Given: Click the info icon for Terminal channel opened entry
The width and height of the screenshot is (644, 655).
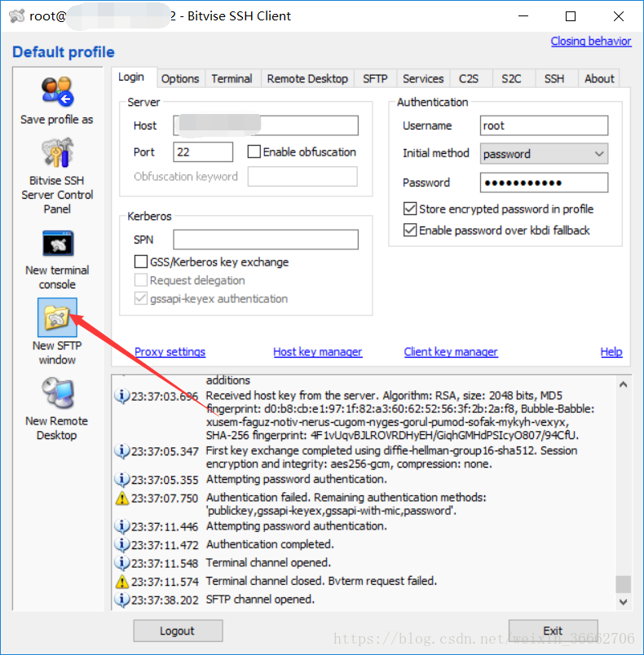Looking at the screenshot, I should (121, 563).
